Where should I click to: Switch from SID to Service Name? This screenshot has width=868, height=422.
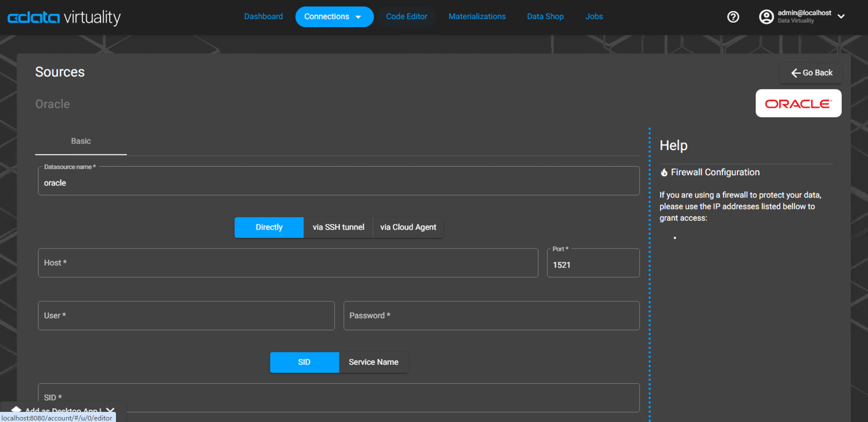[x=374, y=362]
